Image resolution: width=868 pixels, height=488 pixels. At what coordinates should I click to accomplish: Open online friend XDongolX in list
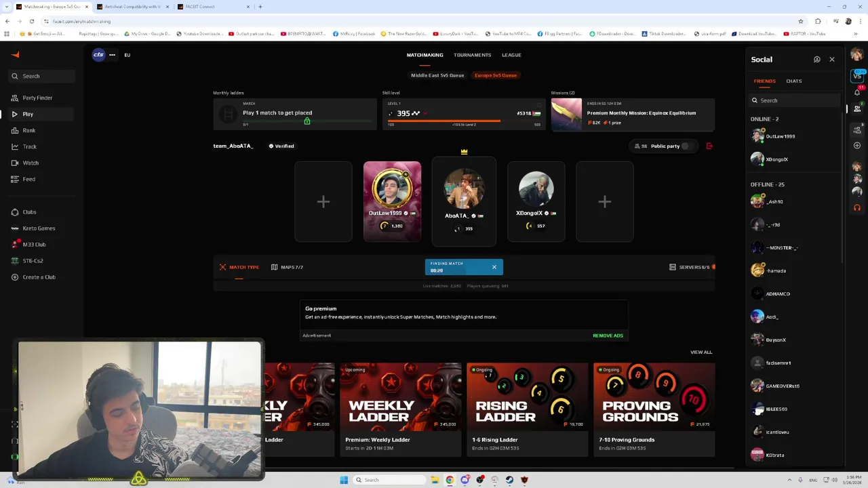pyautogui.click(x=793, y=159)
